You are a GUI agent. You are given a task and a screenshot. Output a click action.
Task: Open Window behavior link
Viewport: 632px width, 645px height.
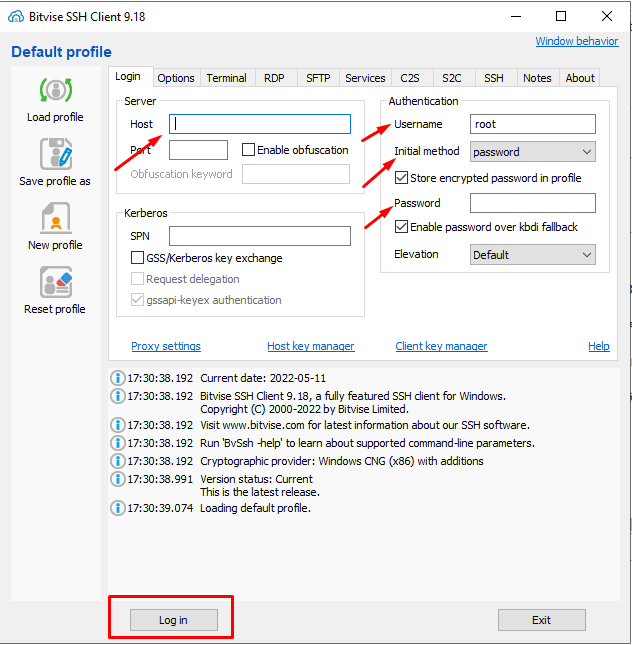point(576,41)
